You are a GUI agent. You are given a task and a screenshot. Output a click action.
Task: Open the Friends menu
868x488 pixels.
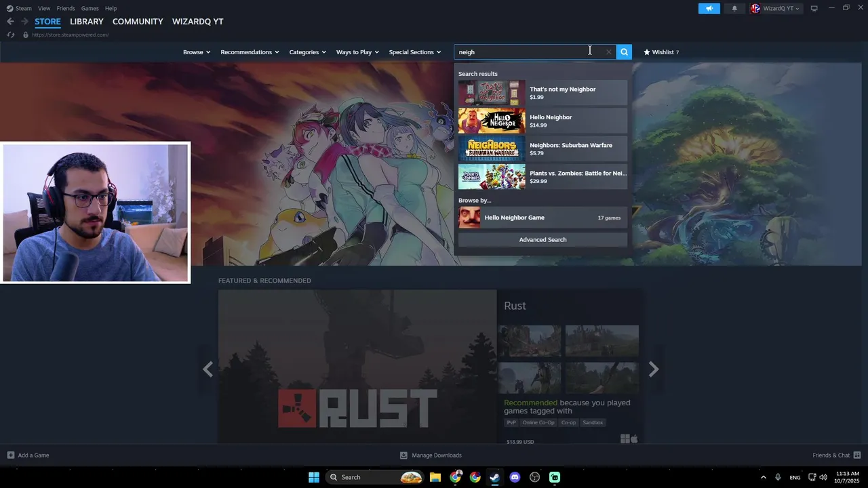[x=66, y=8]
